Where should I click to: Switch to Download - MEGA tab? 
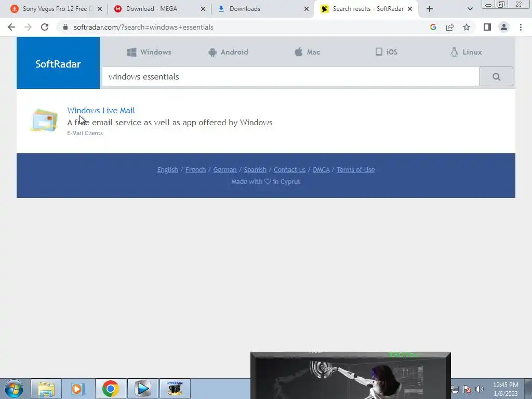tap(159, 9)
